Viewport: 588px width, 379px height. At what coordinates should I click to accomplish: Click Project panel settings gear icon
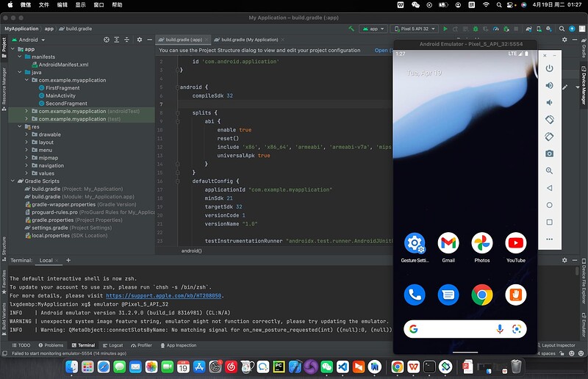point(140,40)
